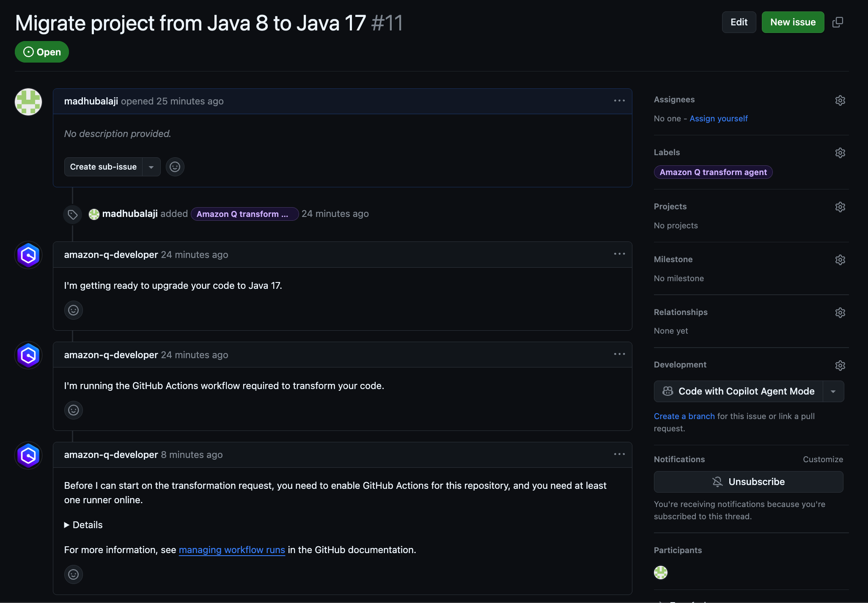Click Amazon Q transform agent label
Screen dimensions: 868x603
(x=713, y=172)
